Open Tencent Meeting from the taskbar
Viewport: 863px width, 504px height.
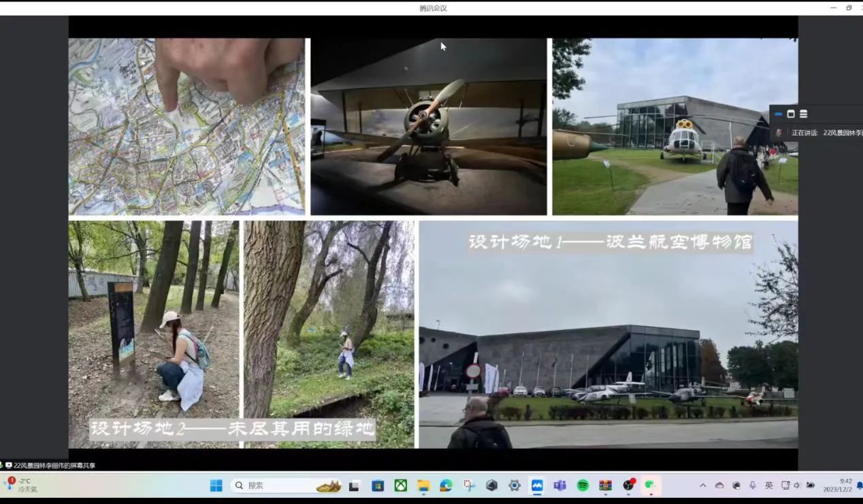537,486
